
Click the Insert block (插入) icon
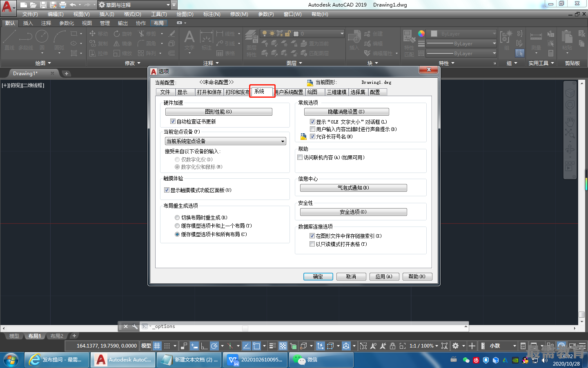(354, 40)
